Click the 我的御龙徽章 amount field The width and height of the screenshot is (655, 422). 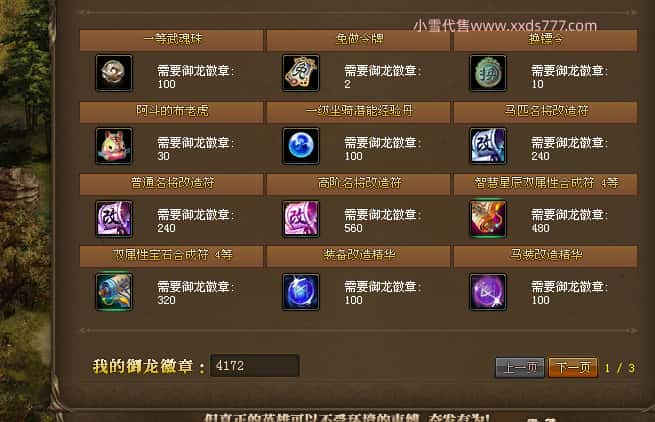pos(255,366)
